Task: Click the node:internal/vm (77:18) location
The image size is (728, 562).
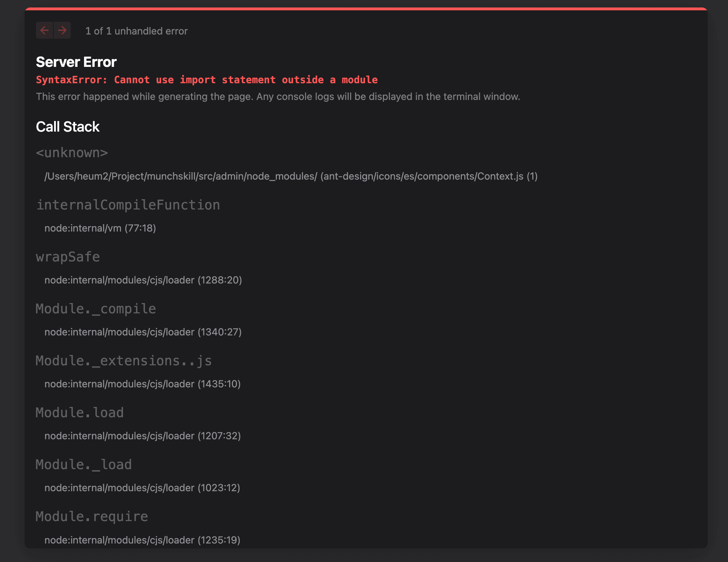Action: click(100, 228)
